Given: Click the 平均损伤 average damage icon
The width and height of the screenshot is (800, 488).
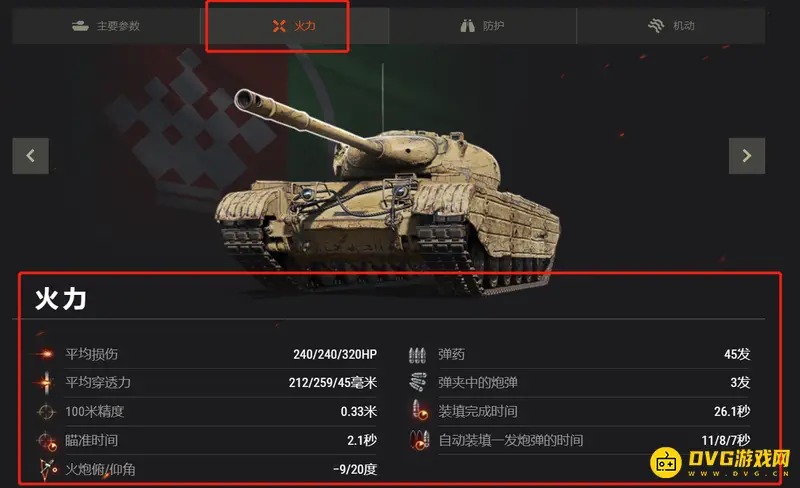Looking at the screenshot, I should 46,353.
